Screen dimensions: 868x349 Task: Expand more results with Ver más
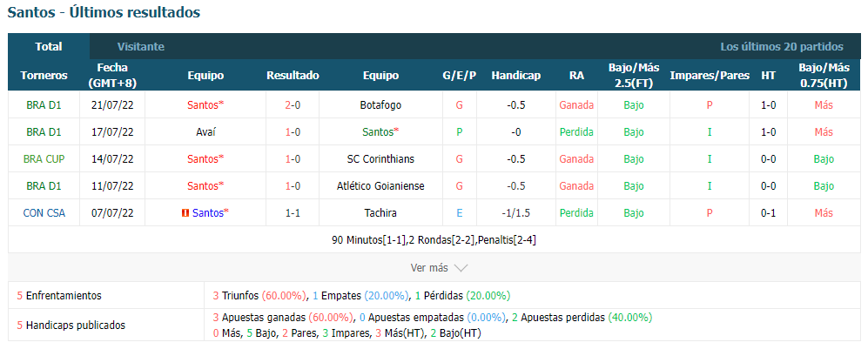(439, 268)
